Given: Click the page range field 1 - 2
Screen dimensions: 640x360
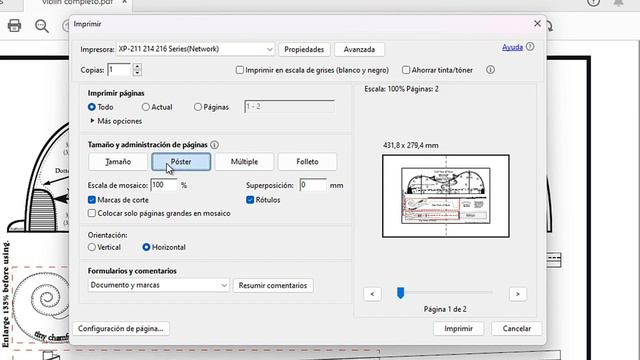Looking at the screenshot, I should (289, 107).
